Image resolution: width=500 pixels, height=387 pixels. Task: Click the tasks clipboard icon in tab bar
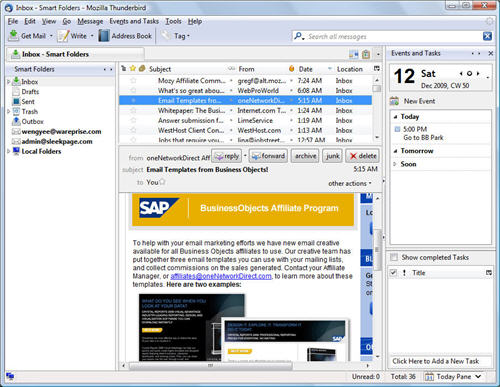pos(366,54)
